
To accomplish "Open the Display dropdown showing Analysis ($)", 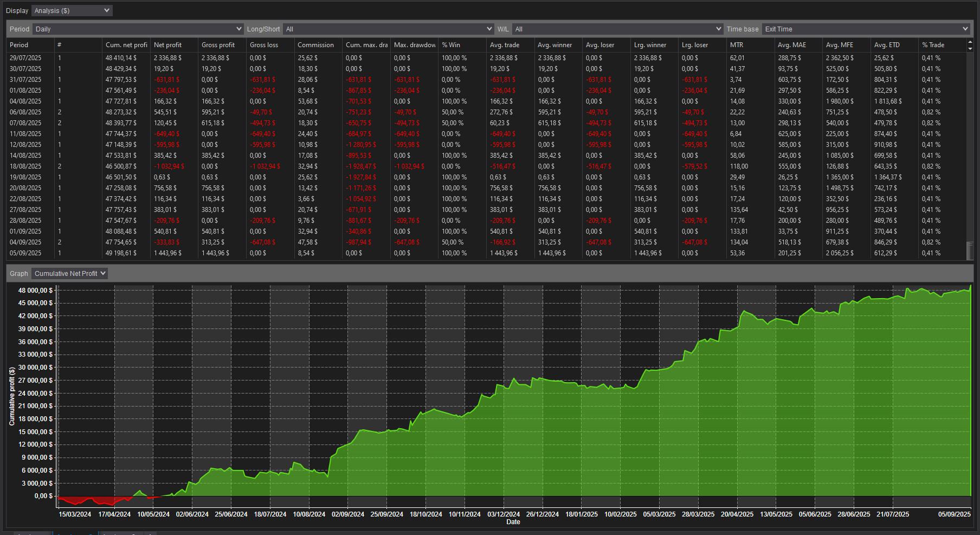I will tap(72, 10).
